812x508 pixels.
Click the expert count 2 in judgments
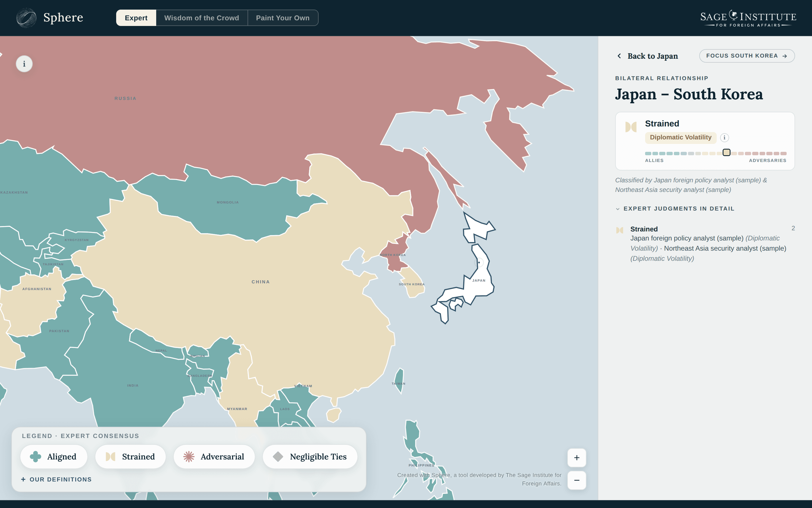[x=793, y=228]
